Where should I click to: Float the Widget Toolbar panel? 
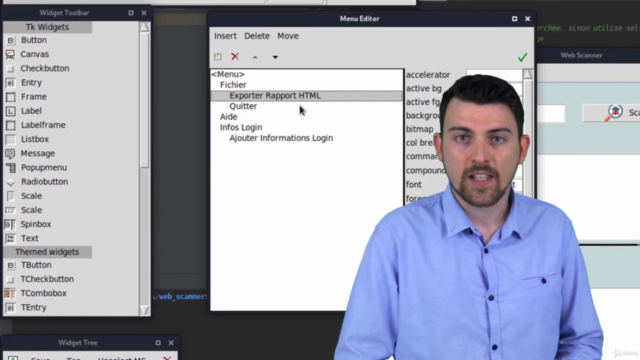click(131, 13)
